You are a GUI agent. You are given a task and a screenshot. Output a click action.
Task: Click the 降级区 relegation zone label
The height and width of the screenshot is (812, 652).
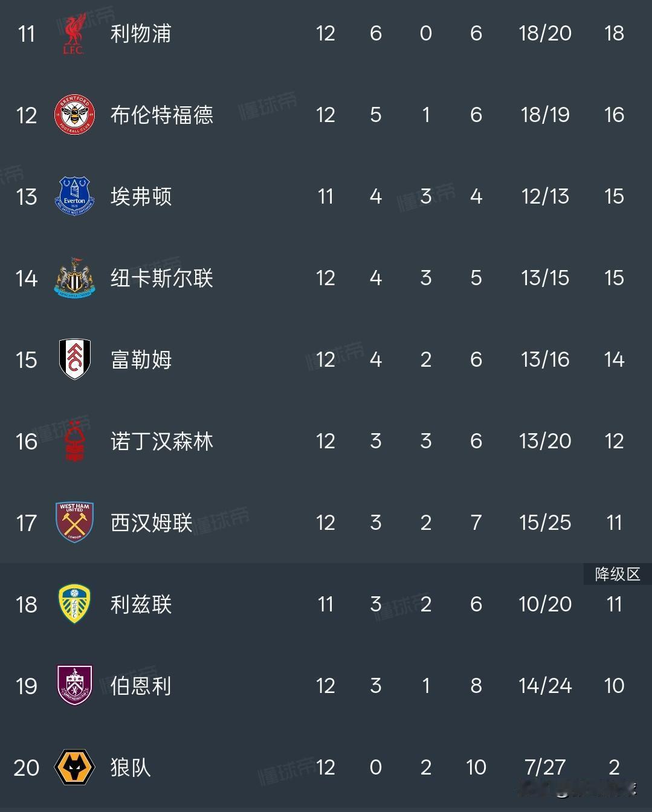[x=618, y=574]
